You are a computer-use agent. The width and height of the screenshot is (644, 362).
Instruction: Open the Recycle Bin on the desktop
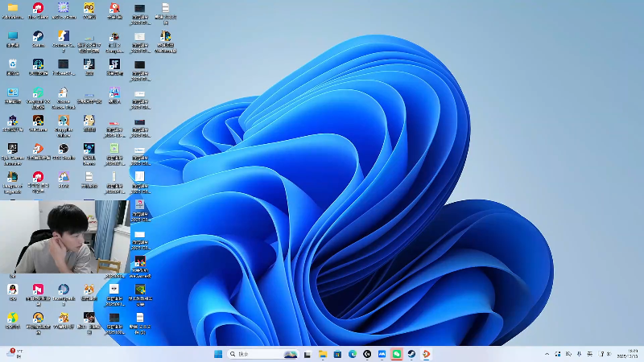point(13,64)
